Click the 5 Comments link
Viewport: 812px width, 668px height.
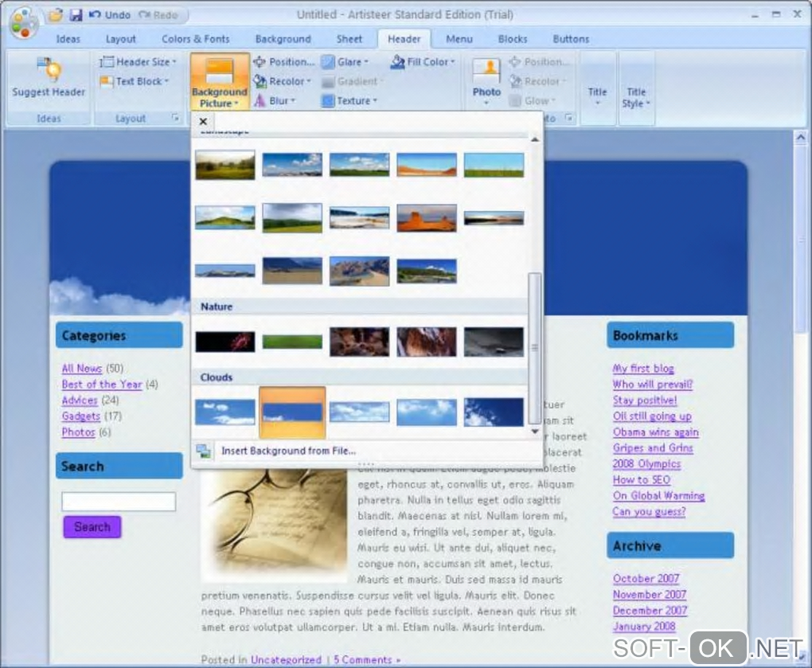point(367,660)
